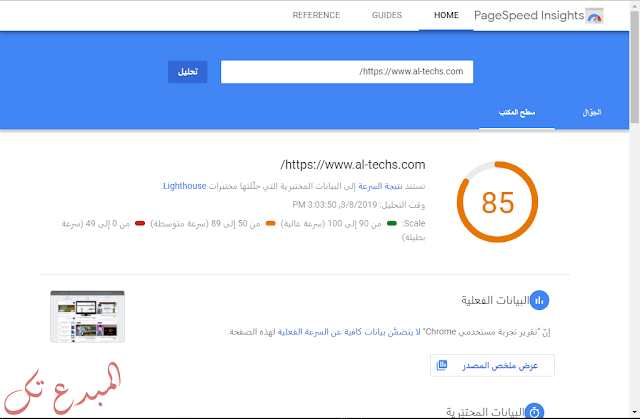Switch to the الجوّال (mobile) results tab
This screenshot has height=419, width=640.
pos(591,113)
